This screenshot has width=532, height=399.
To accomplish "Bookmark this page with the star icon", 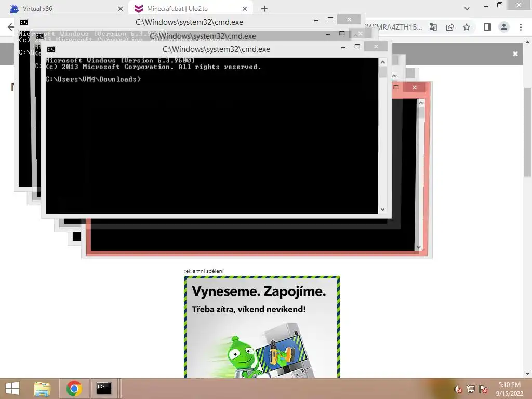I will (x=467, y=27).
